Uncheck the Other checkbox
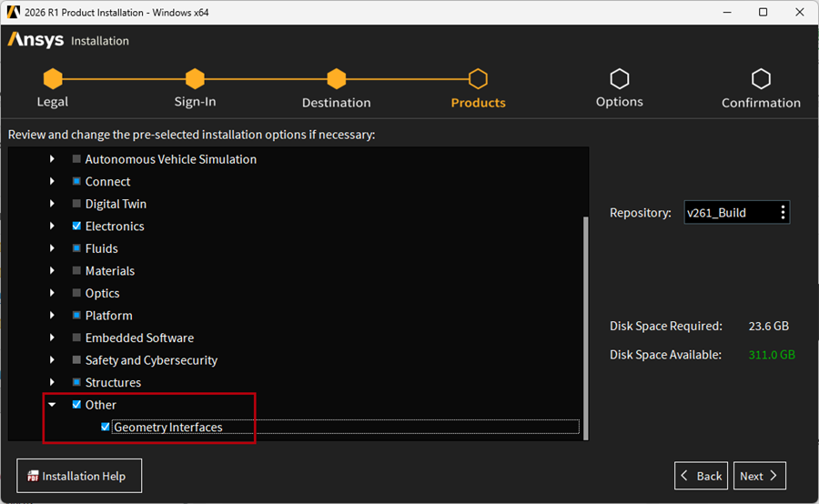 coord(76,404)
